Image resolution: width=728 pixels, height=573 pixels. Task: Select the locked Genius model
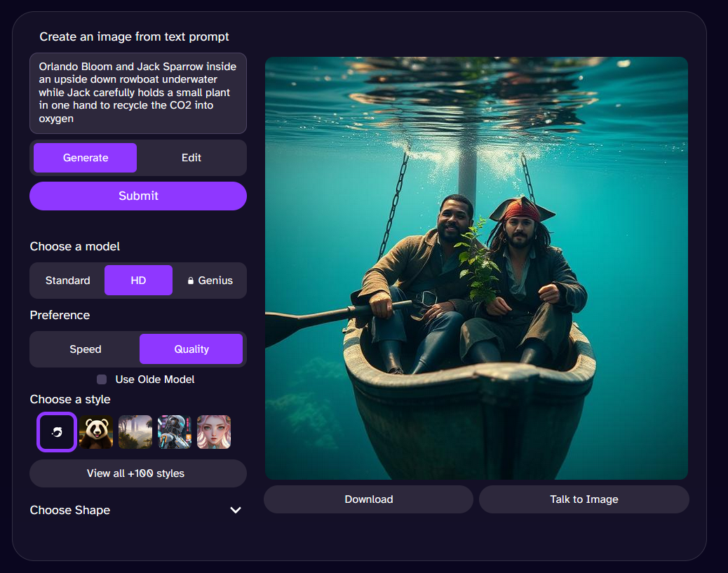[210, 281]
